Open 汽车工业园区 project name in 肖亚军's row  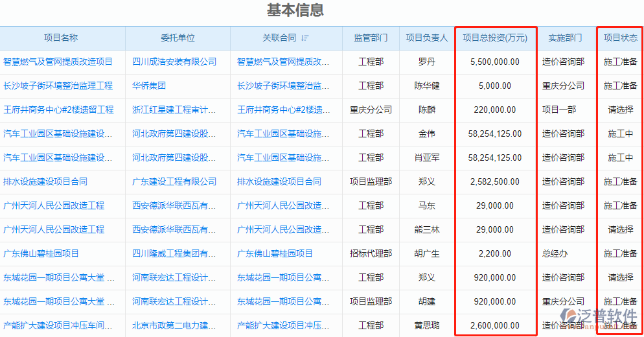point(58,157)
